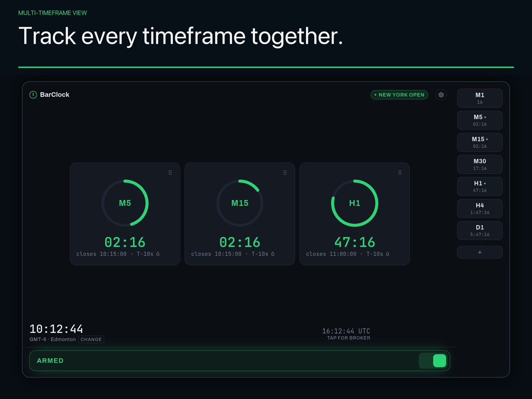
Task: Click closes 10:15:00 text on M5 card
Action: coord(101,254)
